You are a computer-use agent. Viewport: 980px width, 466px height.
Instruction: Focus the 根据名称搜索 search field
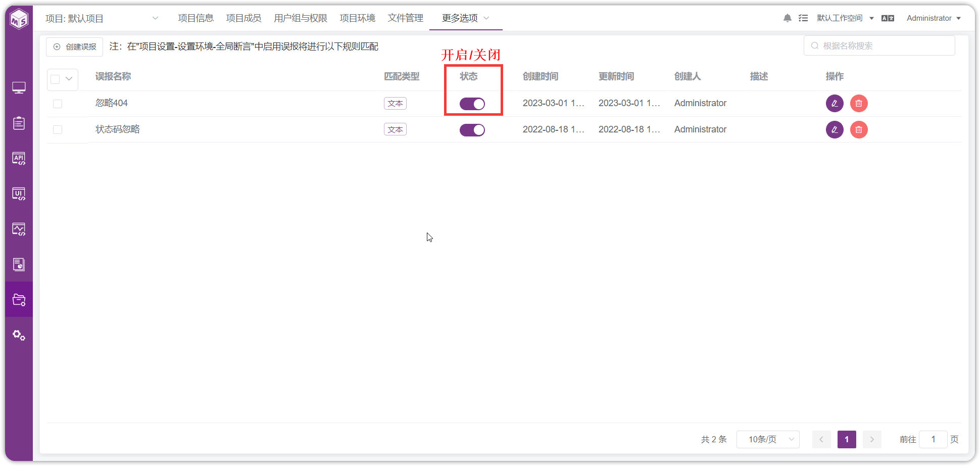coord(879,45)
